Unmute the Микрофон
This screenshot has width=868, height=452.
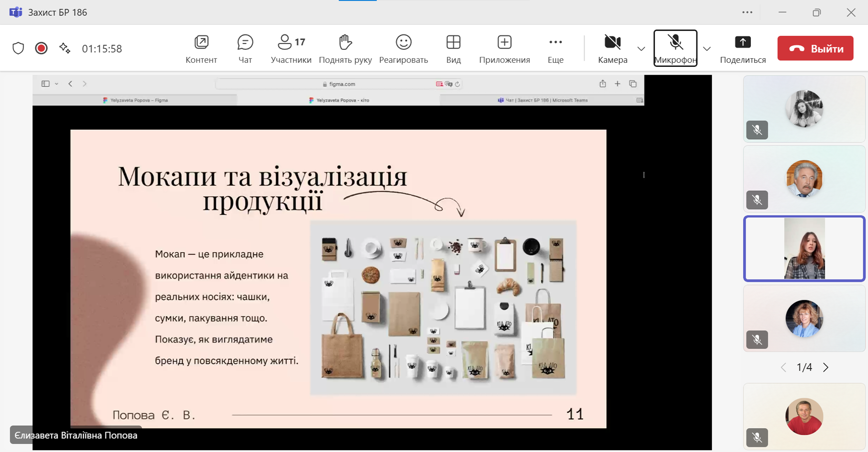[x=675, y=48]
